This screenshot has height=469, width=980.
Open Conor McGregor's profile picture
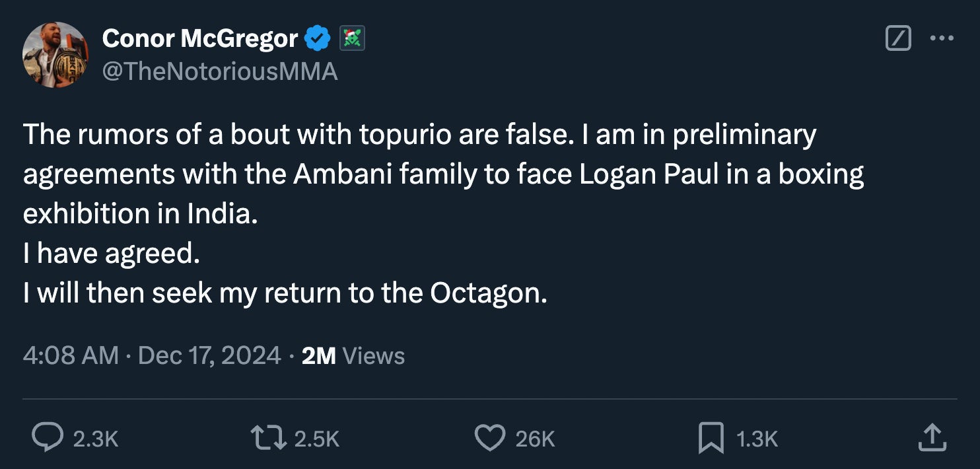point(55,55)
